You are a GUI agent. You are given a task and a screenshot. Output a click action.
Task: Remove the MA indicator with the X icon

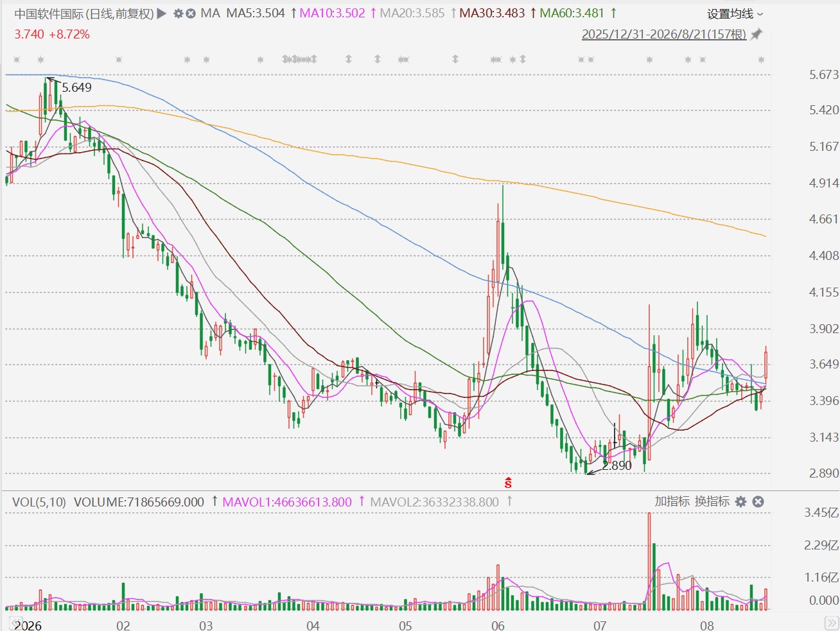click(191, 13)
